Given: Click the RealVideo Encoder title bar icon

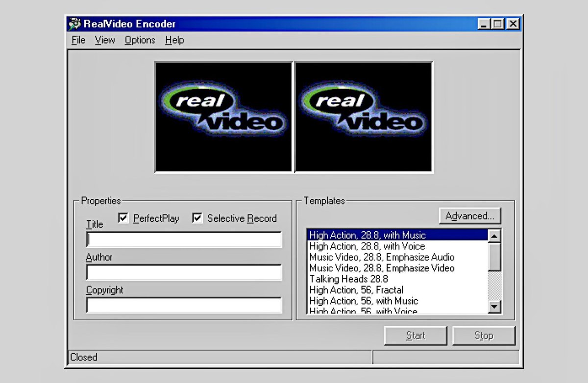Looking at the screenshot, I should tap(74, 24).
